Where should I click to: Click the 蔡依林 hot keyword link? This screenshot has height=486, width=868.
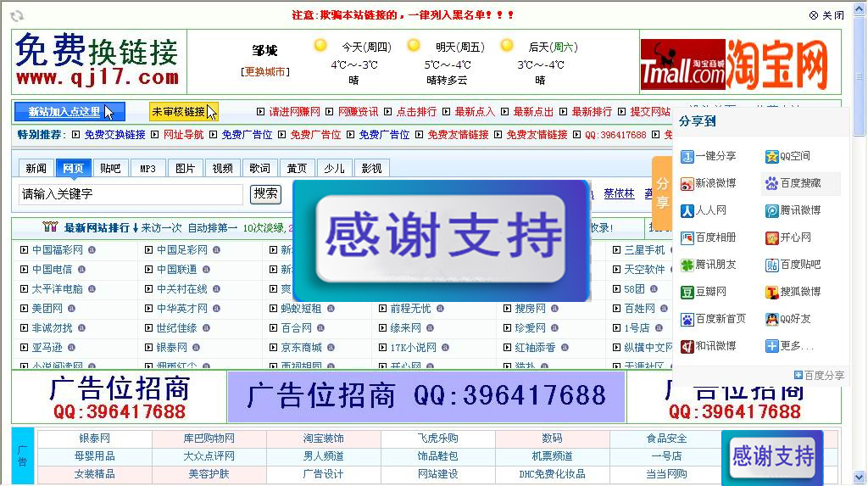[x=619, y=193]
